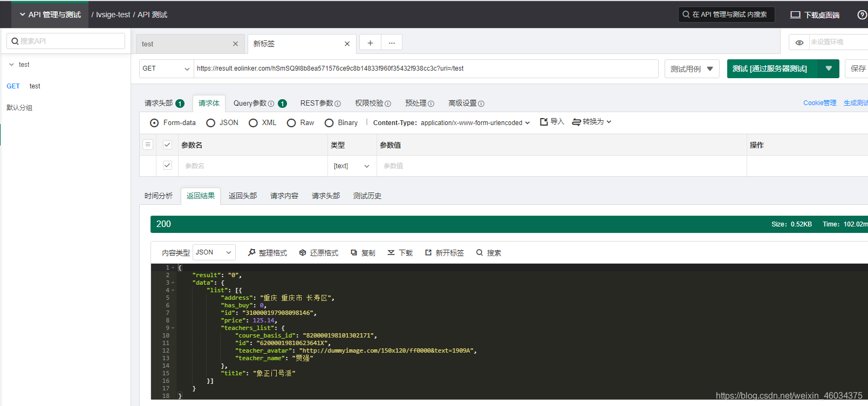Select the JSON radio button

point(210,123)
